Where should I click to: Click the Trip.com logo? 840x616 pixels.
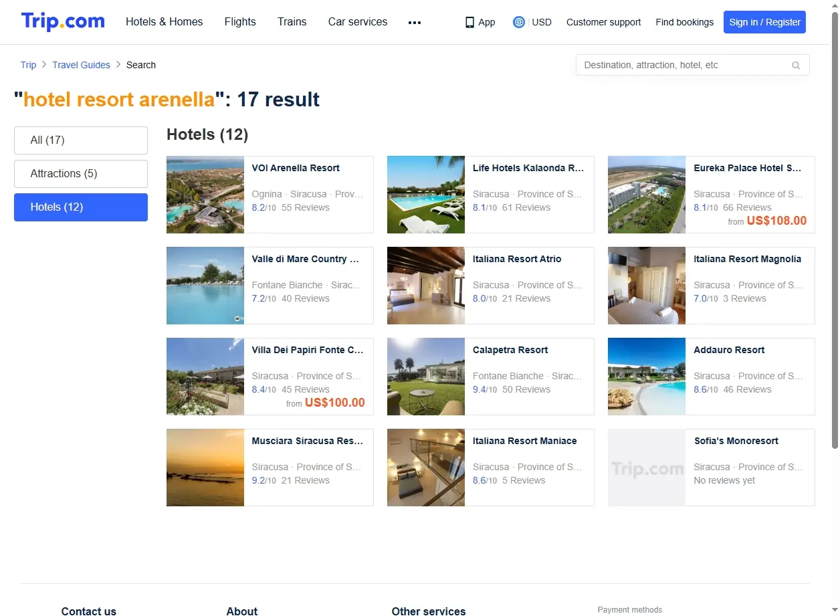pyautogui.click(x=63, y=21)
